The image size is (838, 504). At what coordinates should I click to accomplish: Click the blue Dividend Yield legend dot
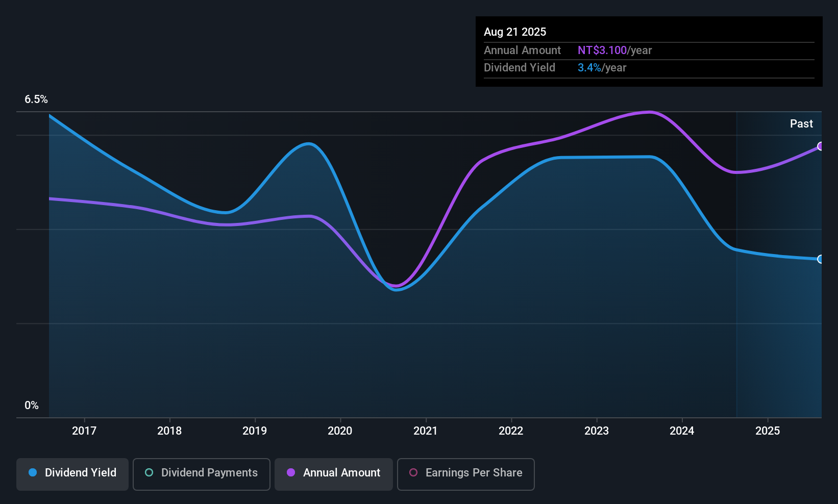(x=33, y=473)
